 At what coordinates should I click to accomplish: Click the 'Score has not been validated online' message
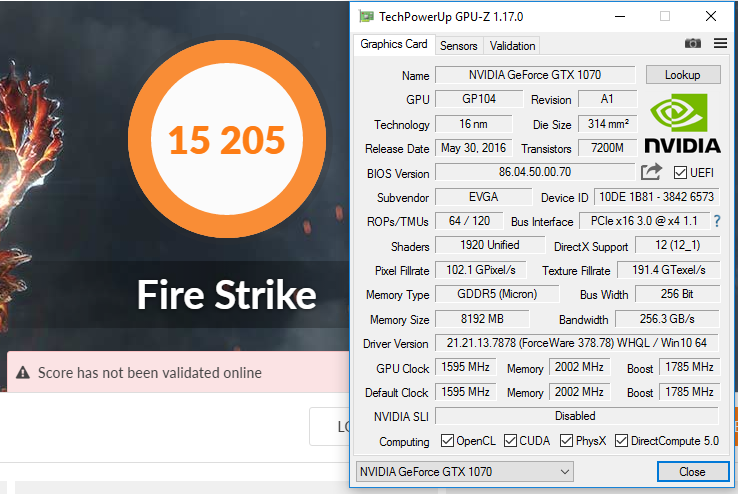(150, 373)
